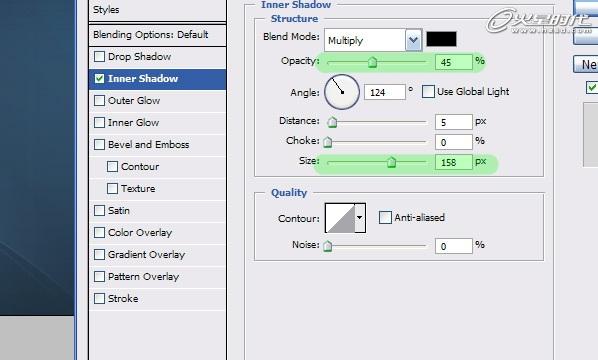Click the Choke field showing 0
Screen dimensions: 598x360
tap(453, 142)
